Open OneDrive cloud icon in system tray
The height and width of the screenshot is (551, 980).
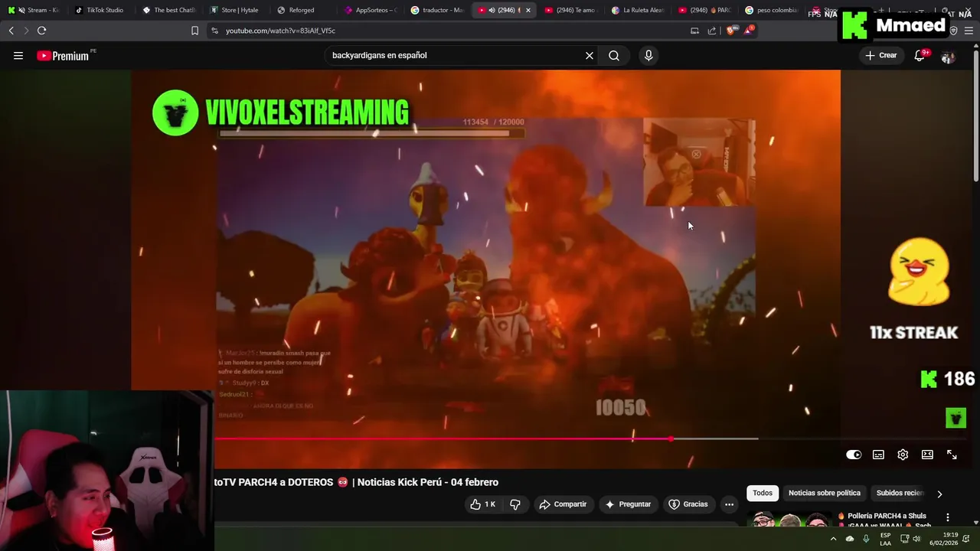850,539
